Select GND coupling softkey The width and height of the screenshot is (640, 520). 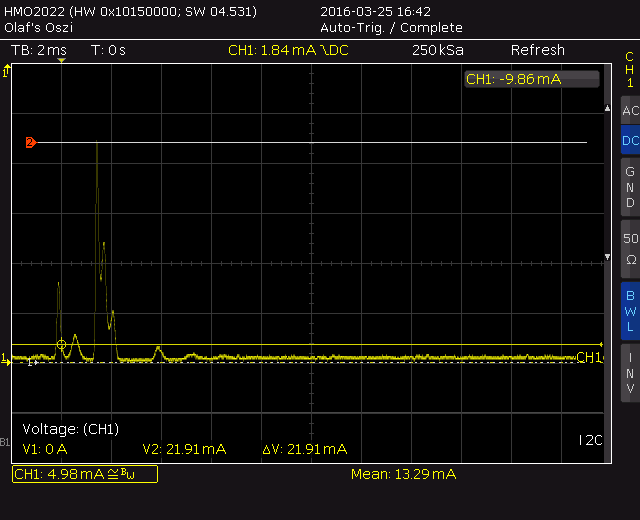630,187
